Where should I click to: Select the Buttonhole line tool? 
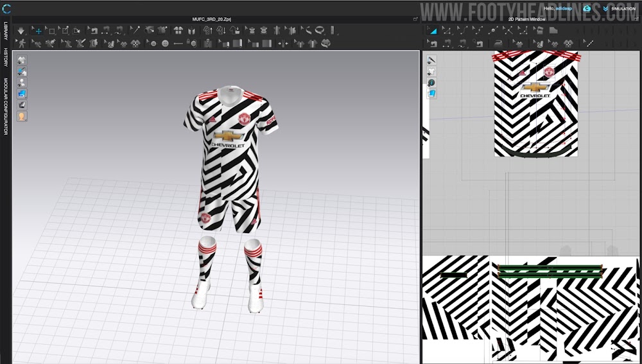[178, 43]
